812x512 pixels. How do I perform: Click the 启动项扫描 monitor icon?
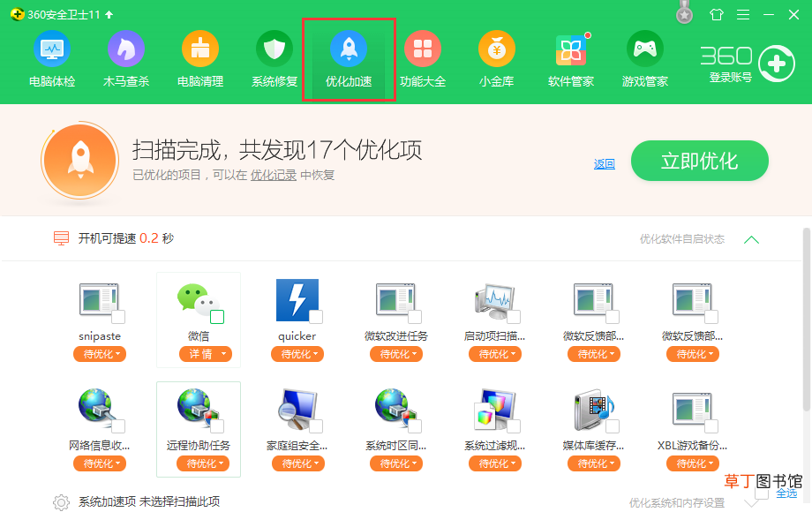(x=494, y=300)
